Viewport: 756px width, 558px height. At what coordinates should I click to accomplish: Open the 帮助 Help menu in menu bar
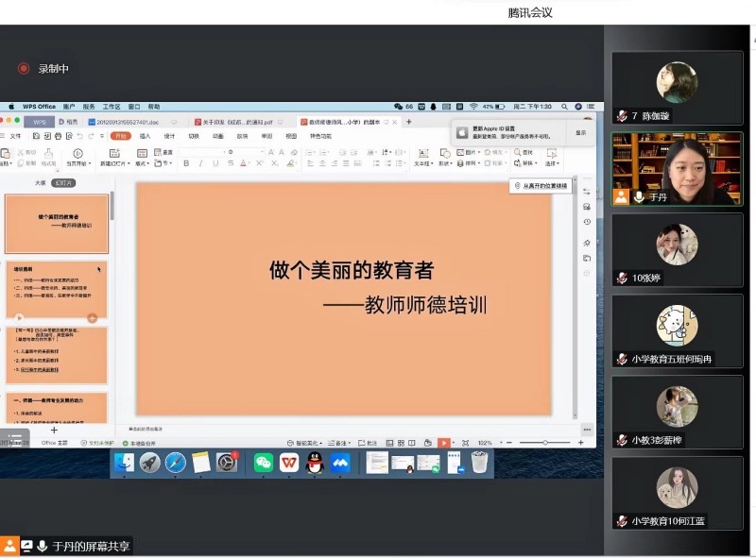click(x=154, y=107)
